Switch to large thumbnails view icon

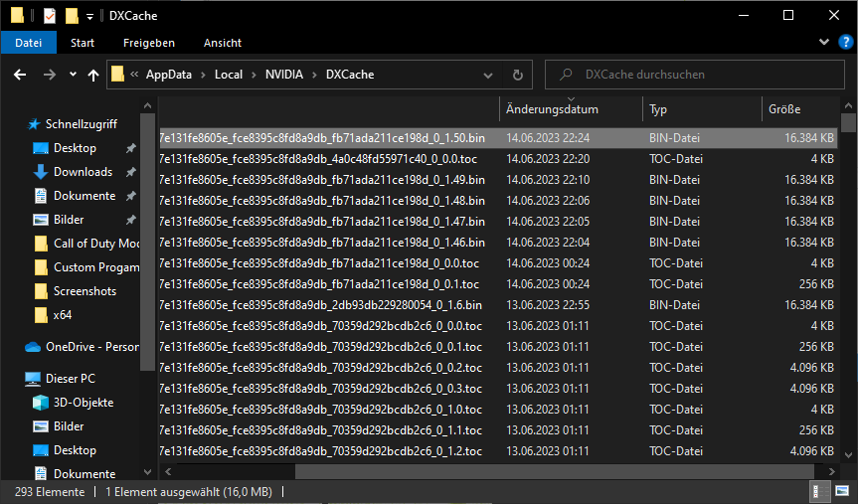[x=842, y=491]
